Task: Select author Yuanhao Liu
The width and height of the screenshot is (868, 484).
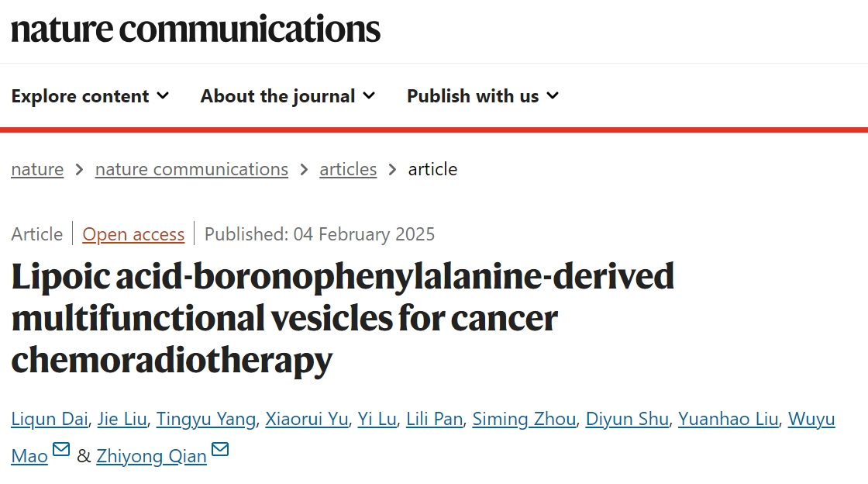Action: 728,420
